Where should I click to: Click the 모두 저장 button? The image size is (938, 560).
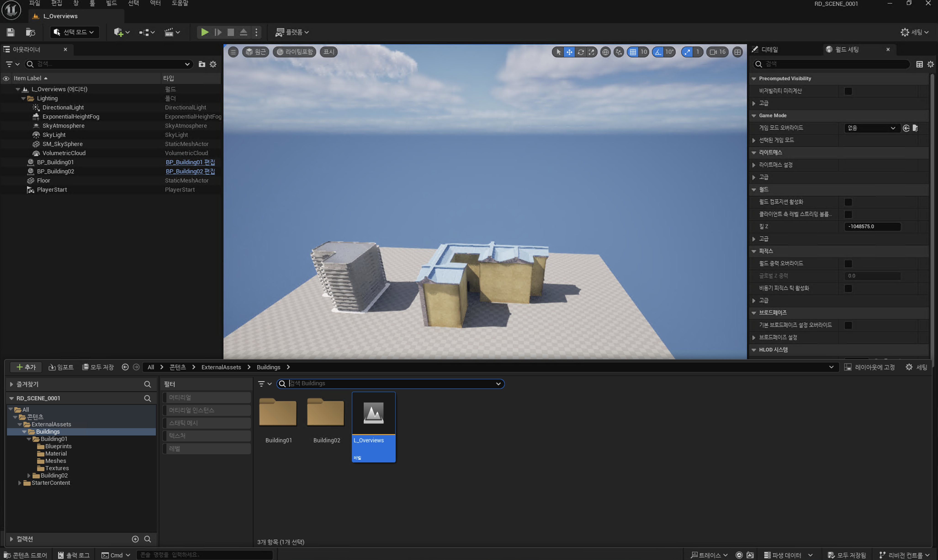click(x=98, y=367)
